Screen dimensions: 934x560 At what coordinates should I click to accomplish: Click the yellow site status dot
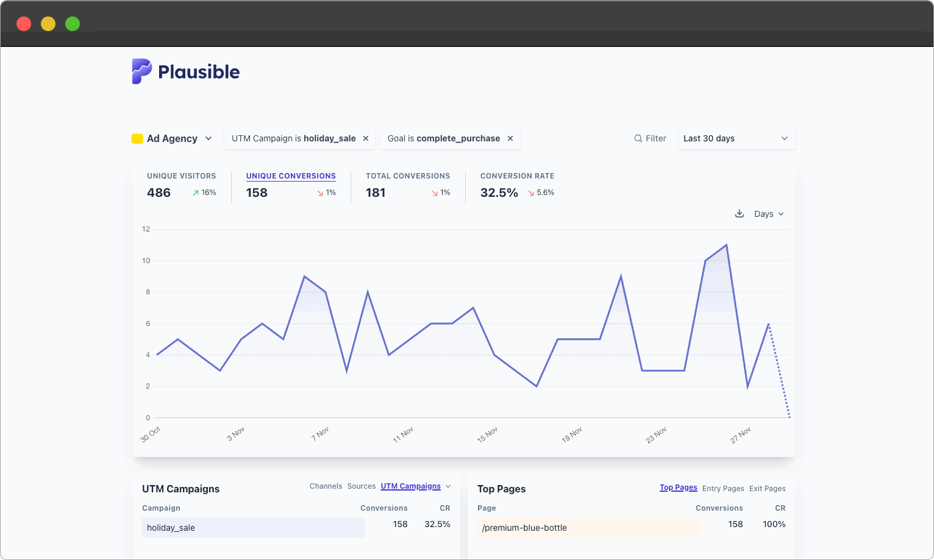coord(137,138)
